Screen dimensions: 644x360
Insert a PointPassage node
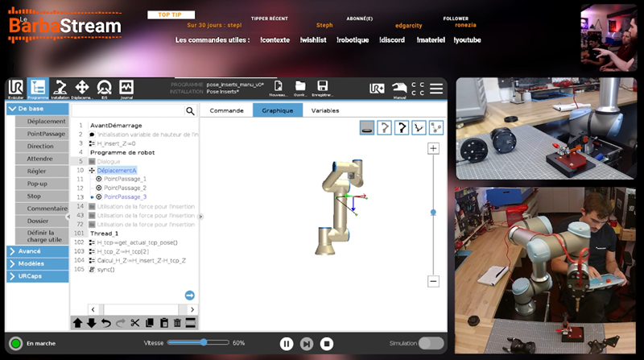42,134
